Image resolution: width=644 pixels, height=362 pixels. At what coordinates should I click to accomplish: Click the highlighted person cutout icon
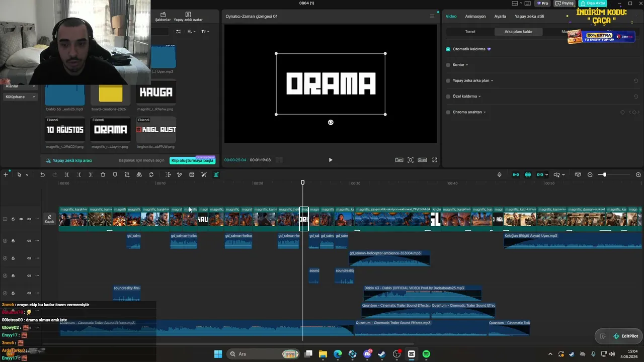click(216, 174)
